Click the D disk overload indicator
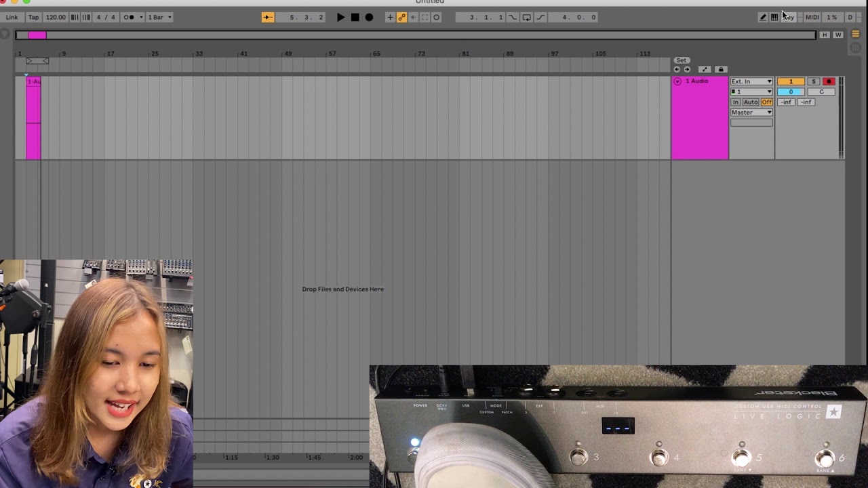The height and width of the screenshot is (488, 868). coord(850,17)
